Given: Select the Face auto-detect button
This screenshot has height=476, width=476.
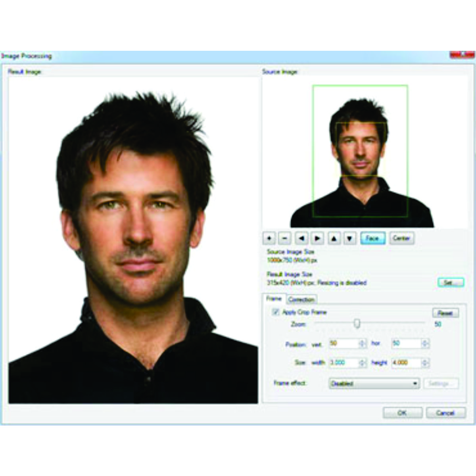Looking at the screenshot, I should coord(373,238).
